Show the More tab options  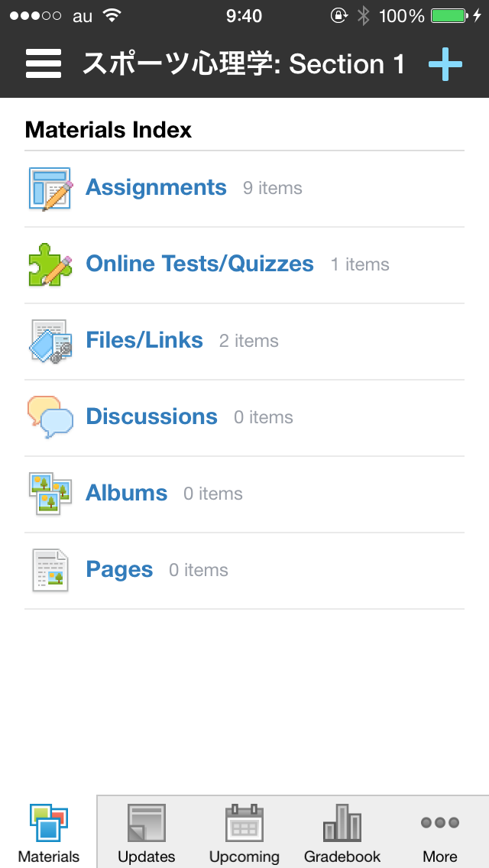click(x=440, y=833)
